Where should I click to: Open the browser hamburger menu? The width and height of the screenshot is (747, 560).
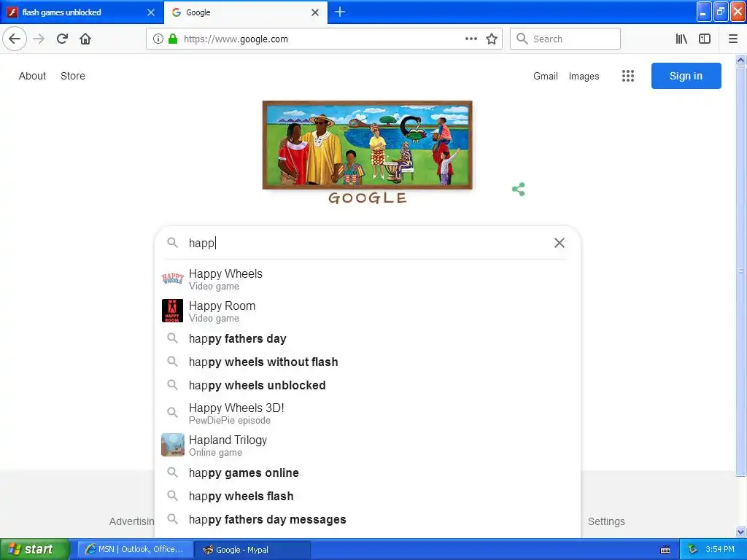733,39
